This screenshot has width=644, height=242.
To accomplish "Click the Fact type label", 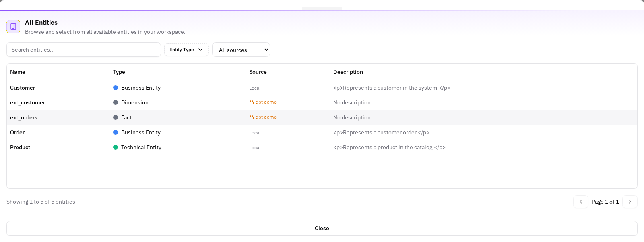I will 126,117.
